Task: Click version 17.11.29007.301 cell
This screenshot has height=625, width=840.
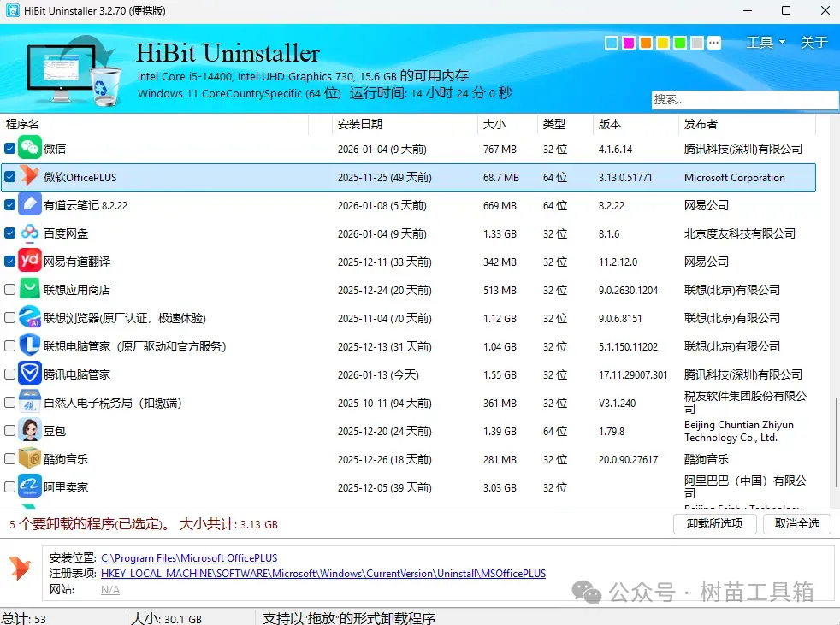Action: click(633, 374)
